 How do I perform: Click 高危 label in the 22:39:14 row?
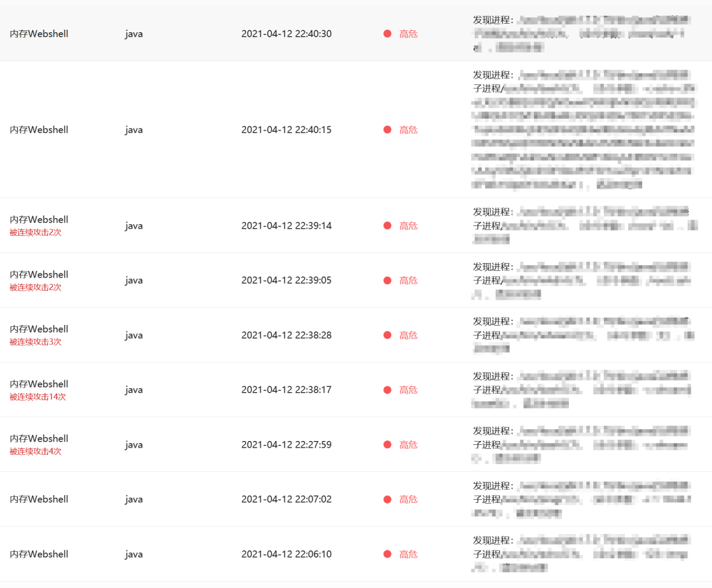pyautogui.click(x=408, y=225)
